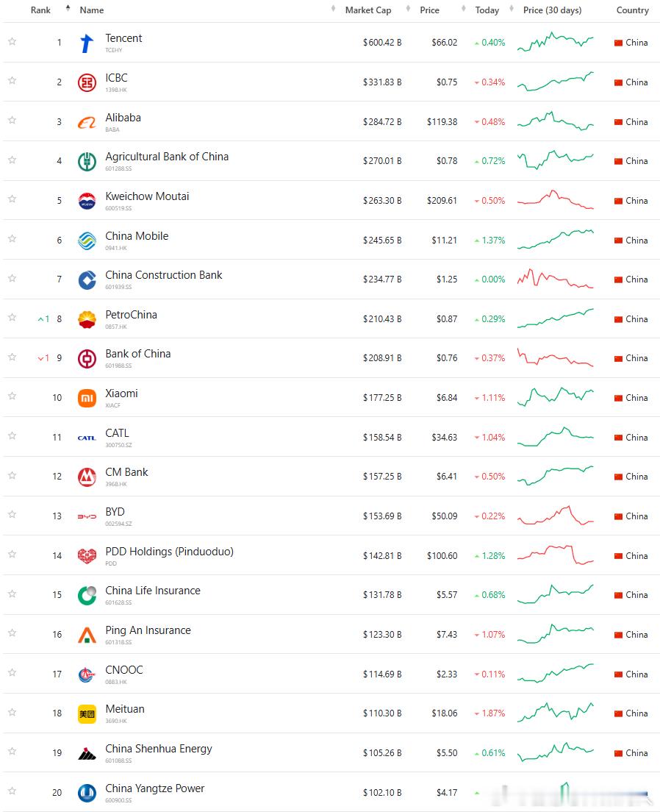Click the $119.38 Alibaba price
The width and height of the screenshot is (660, 812).
click(442, 122)
